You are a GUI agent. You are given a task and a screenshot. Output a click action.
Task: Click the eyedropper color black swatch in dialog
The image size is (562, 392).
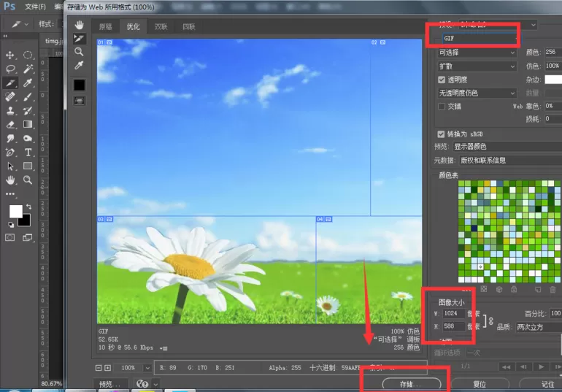point(80,85)
